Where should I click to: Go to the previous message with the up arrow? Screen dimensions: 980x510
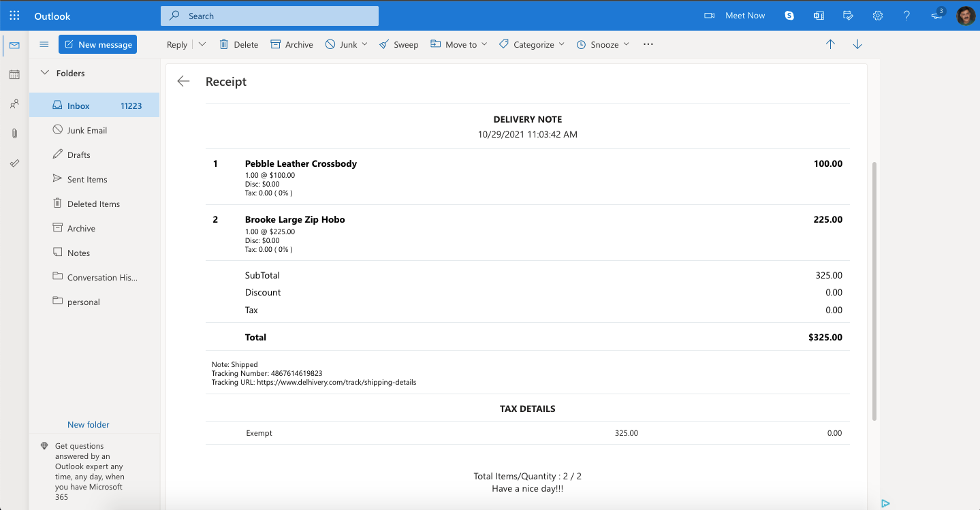[830, 44]
